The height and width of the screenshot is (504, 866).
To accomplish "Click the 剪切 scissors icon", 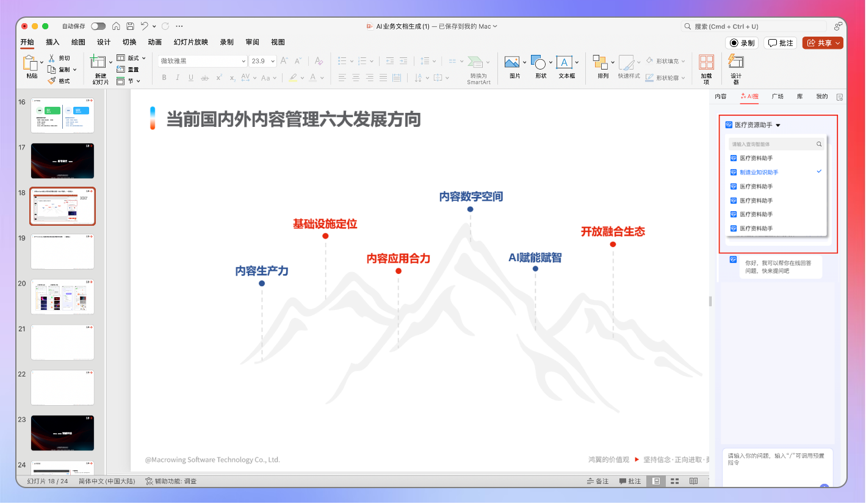I will coord(52,58).
